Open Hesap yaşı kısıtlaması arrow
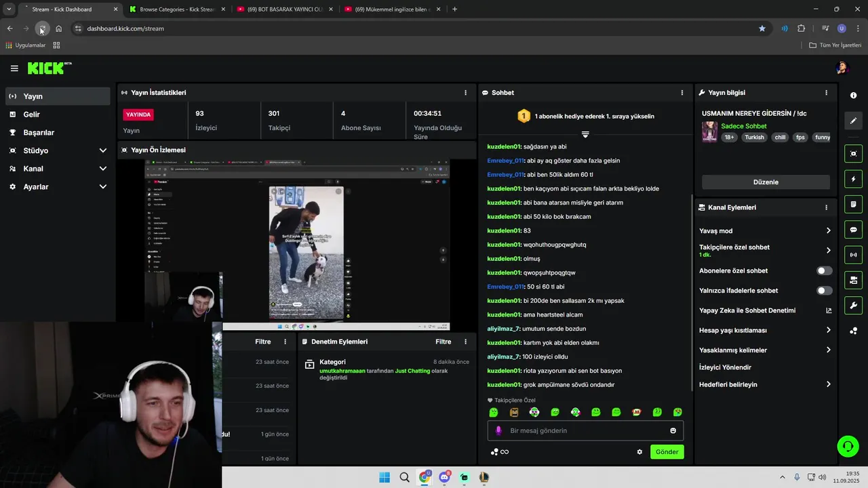868x488 pixels. tap(828, 330)
